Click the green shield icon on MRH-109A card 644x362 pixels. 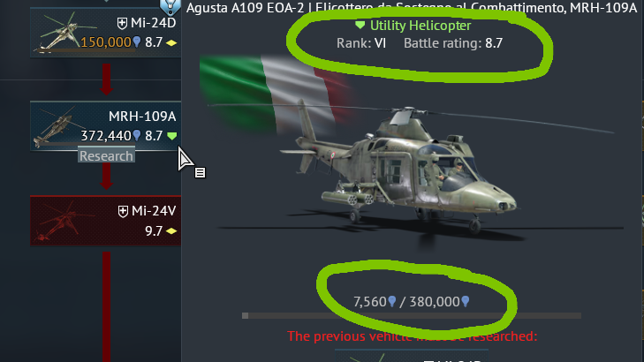pyautogui.click(x=172, y=135)
